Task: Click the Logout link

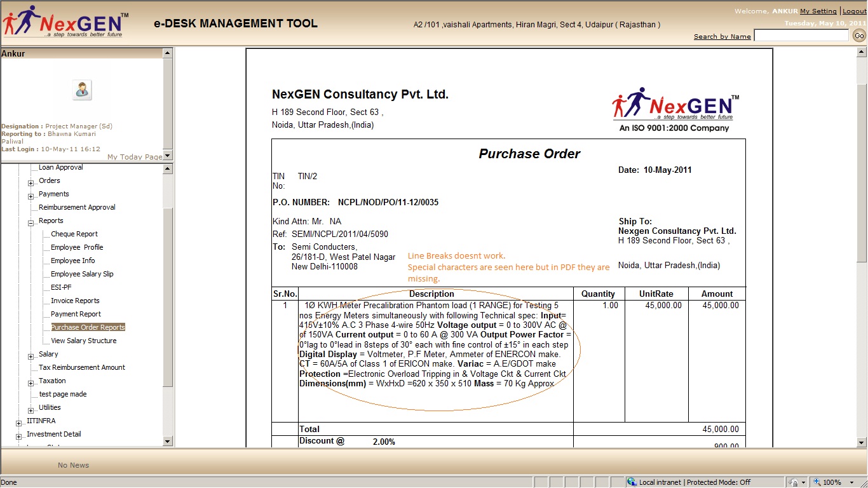Action: click(x=855, y=11)
